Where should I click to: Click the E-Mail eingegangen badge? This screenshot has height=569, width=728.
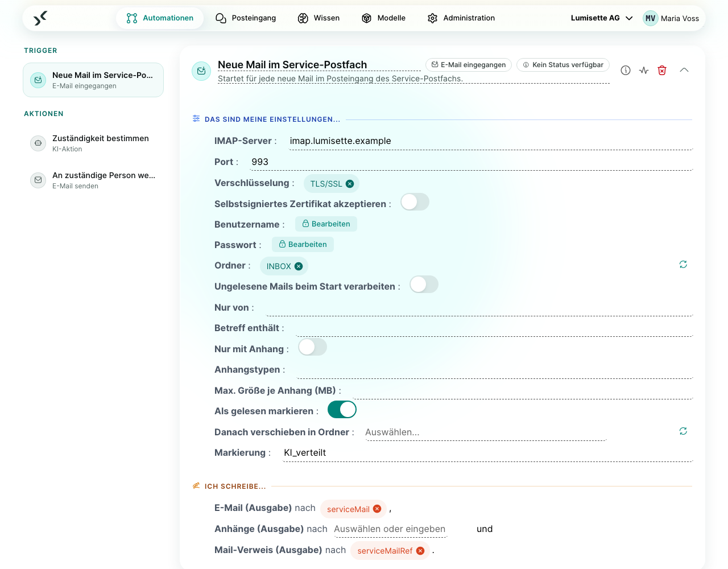pyautogui.click(x=469, y=65)
